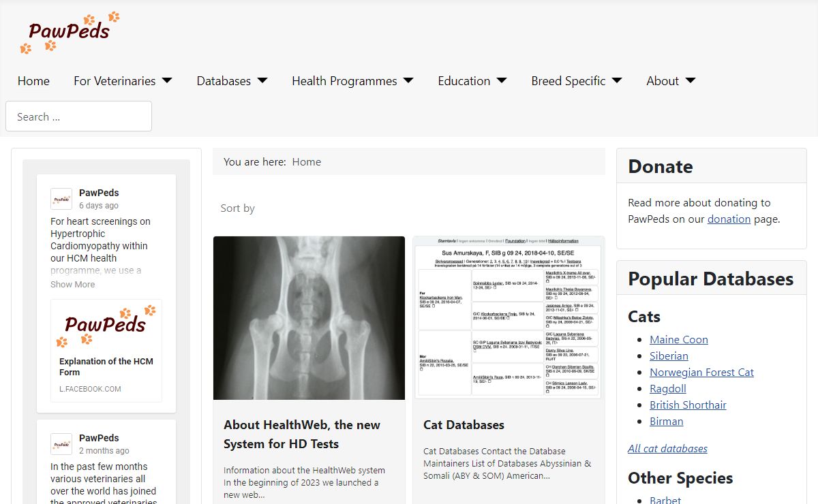Image resolution: width=818 pixels, height=504 pixels.
Task: Go to the Home nav item
Action: click(x=33, y=81)
